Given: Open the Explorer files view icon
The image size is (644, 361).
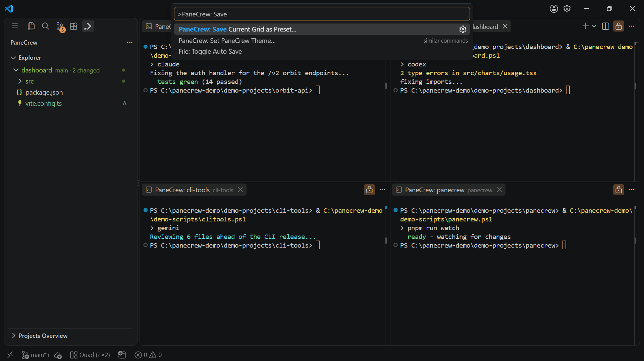Looking at the screenshot, I should 31,26.
